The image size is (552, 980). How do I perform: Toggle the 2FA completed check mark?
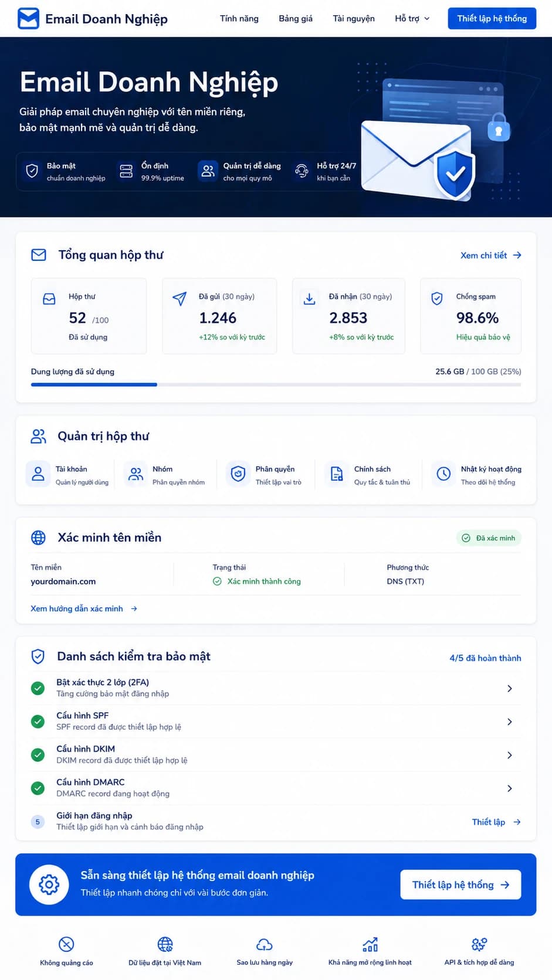coord(38,688)
